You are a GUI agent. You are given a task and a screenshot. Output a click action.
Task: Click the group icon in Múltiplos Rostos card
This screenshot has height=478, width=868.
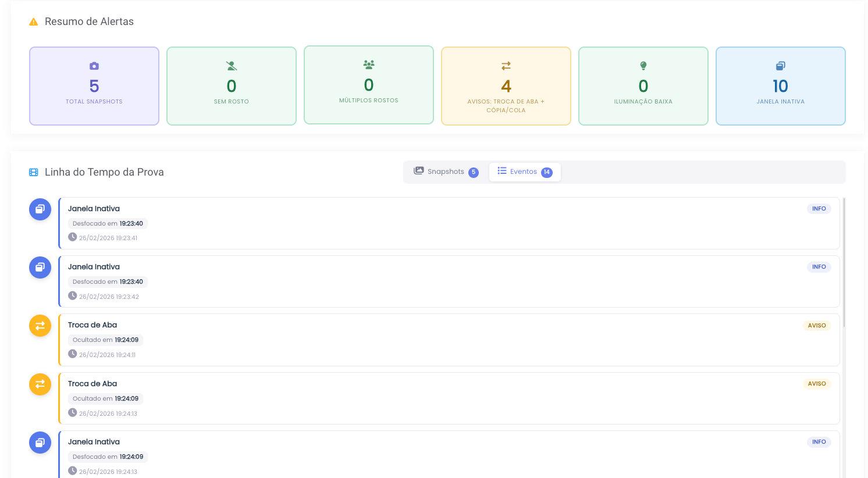369,65
